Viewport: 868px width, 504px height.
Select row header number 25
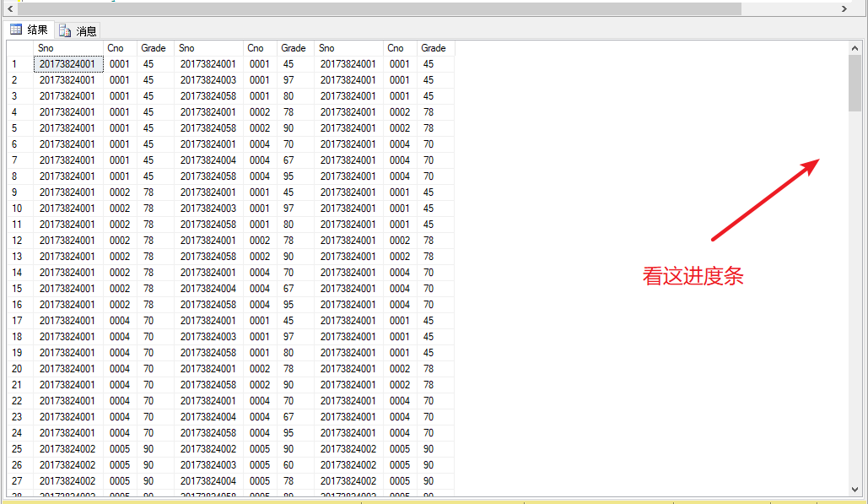pos(20,449)
